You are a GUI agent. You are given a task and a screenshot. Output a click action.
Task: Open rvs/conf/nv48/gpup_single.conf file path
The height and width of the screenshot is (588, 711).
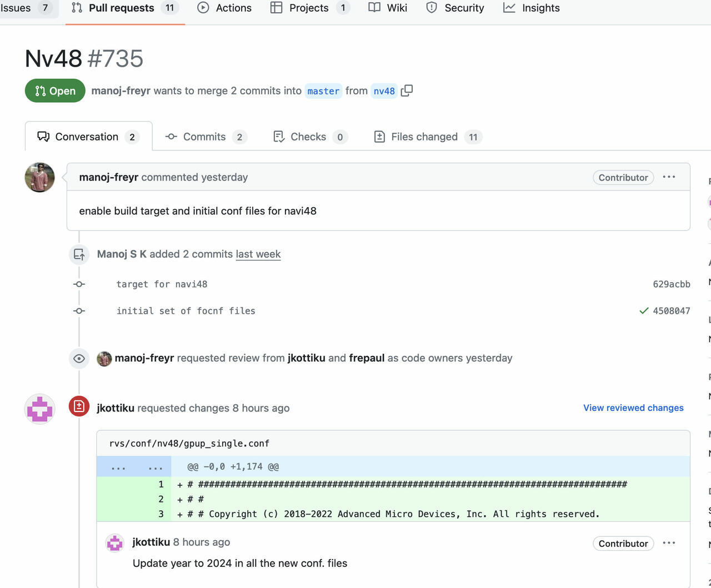click(x=189, y=444)
